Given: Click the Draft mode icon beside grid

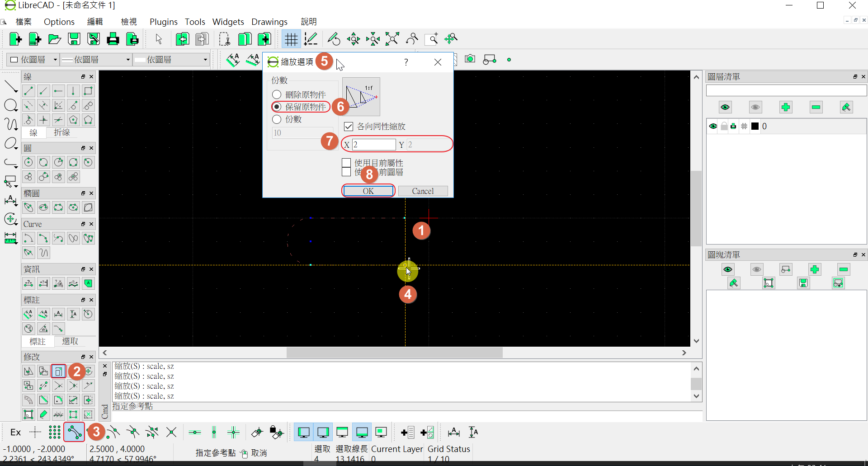Looking at the screenshot, I should (x=311, y=39).
